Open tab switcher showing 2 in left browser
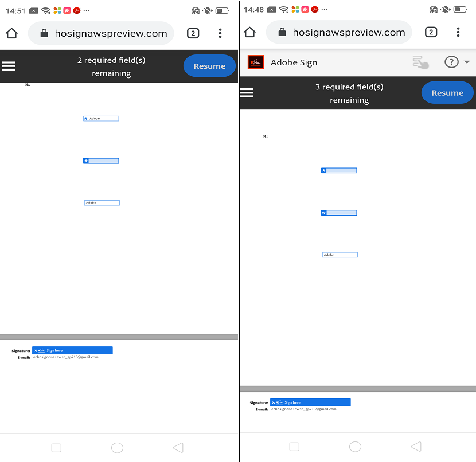 pyautogui.click(x=193, y=33)
